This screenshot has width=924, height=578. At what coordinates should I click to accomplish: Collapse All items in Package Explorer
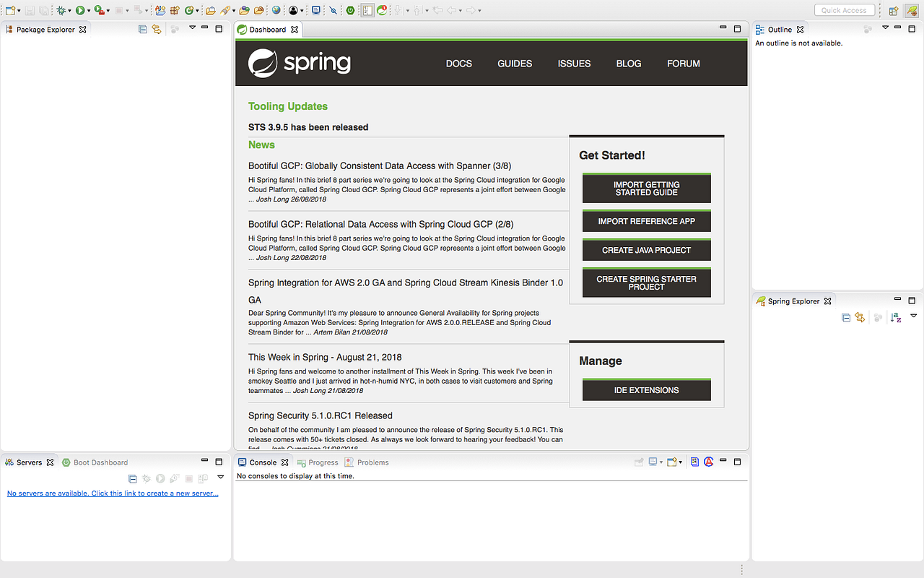144,29
